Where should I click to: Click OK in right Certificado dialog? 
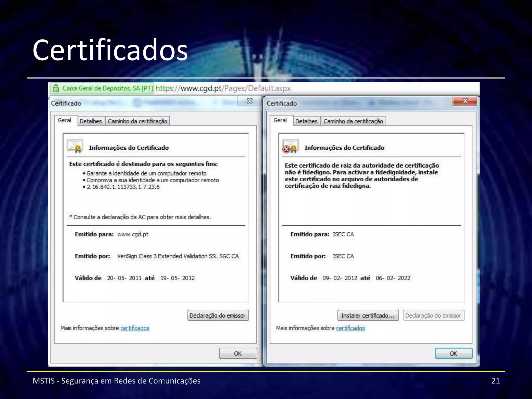[454, 354]
